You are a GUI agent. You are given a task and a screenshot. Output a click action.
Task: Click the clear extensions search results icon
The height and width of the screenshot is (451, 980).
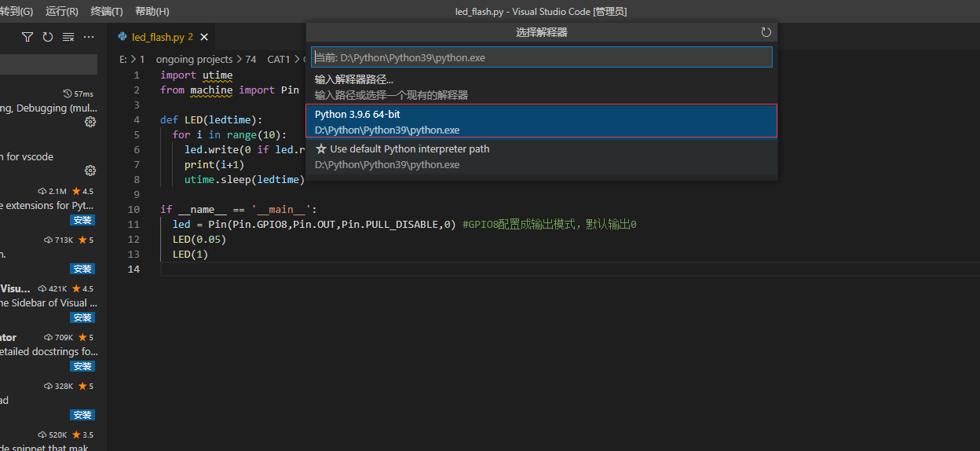tap(68, 37)
